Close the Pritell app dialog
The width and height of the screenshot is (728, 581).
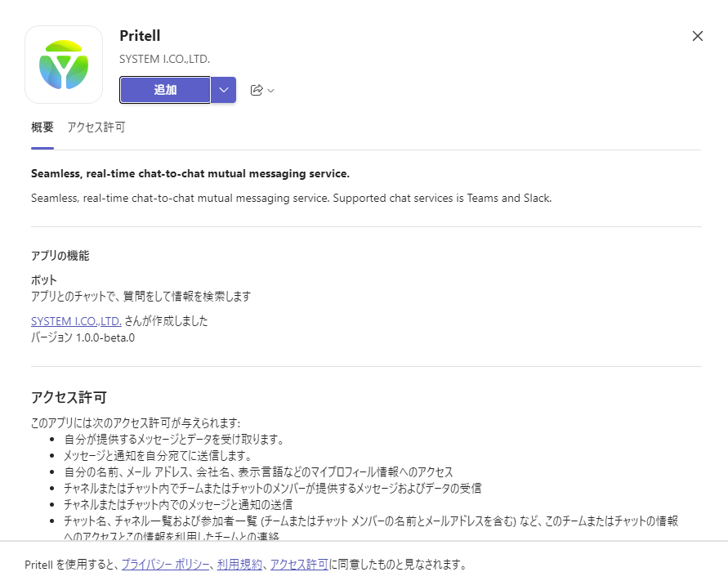[697, 36]
